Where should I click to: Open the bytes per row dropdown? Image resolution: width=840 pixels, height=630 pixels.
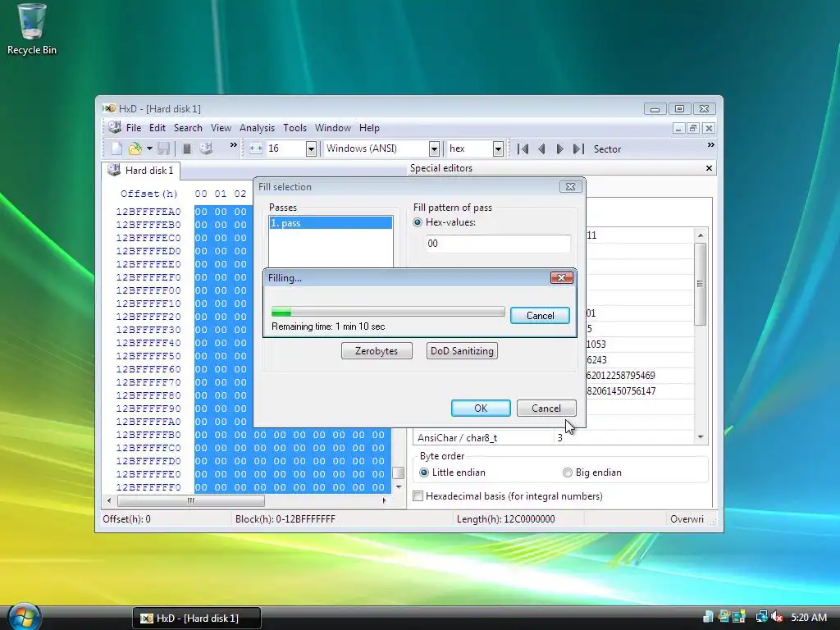click(311, 149)
